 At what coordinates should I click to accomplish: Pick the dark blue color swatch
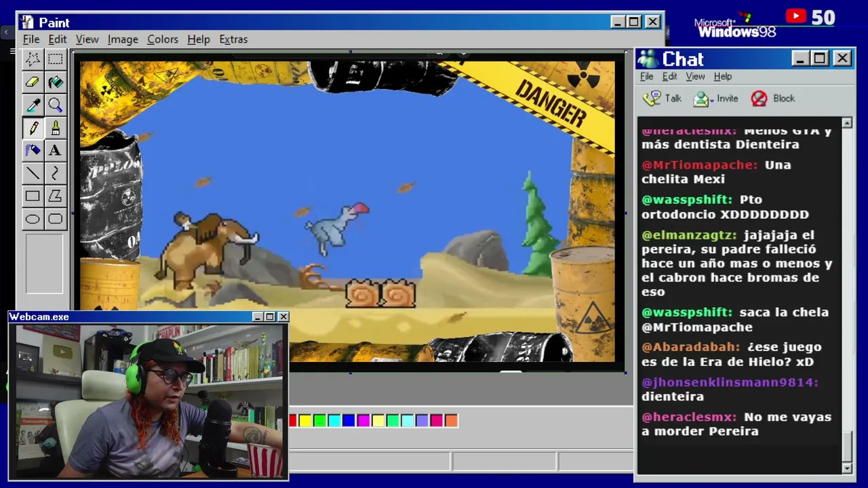(349, 421)
